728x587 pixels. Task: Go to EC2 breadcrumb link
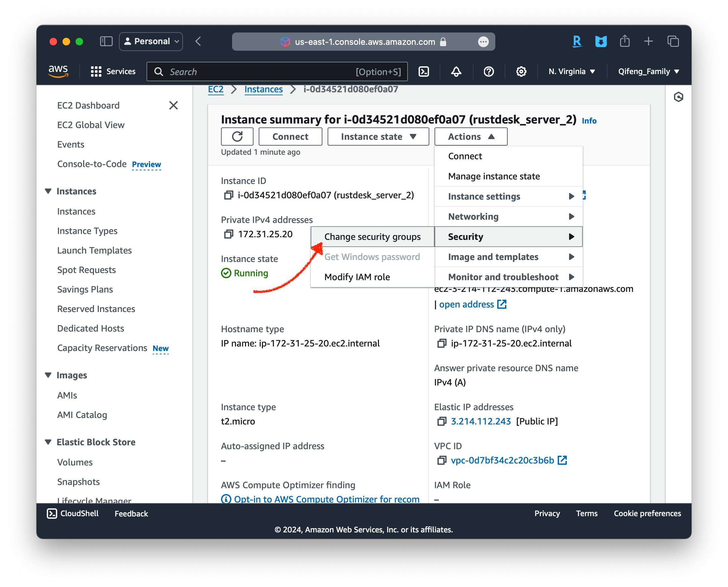[215, 89]
